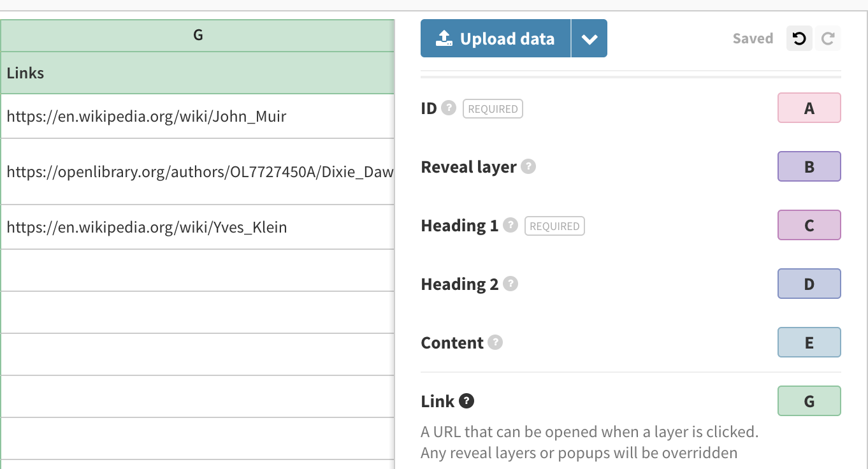Image resolution: width=868 pixels, height=469 pixels.
Task: Click help icon beside Heading 2
Action: click(510, 284)
